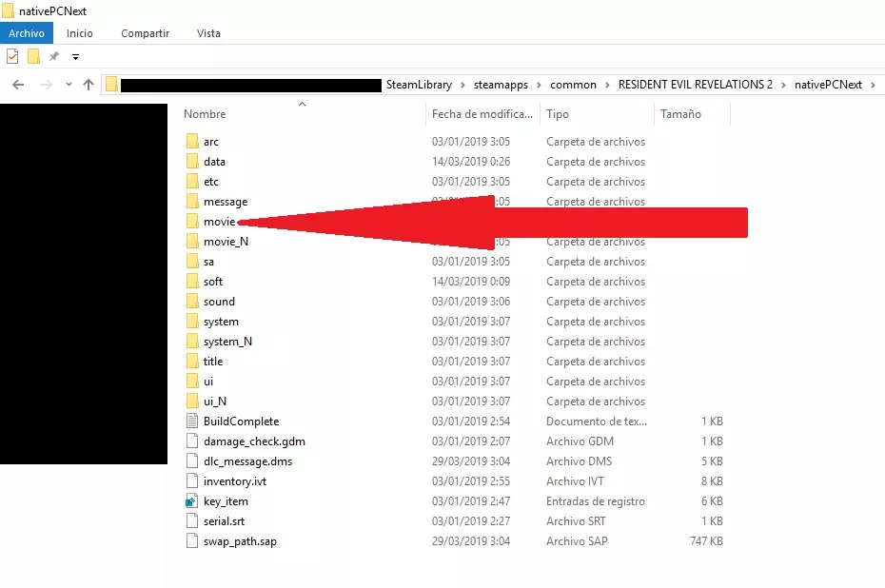Select the damage_check.gdm file icon
The image size is (885, 588).
[192, 441]
